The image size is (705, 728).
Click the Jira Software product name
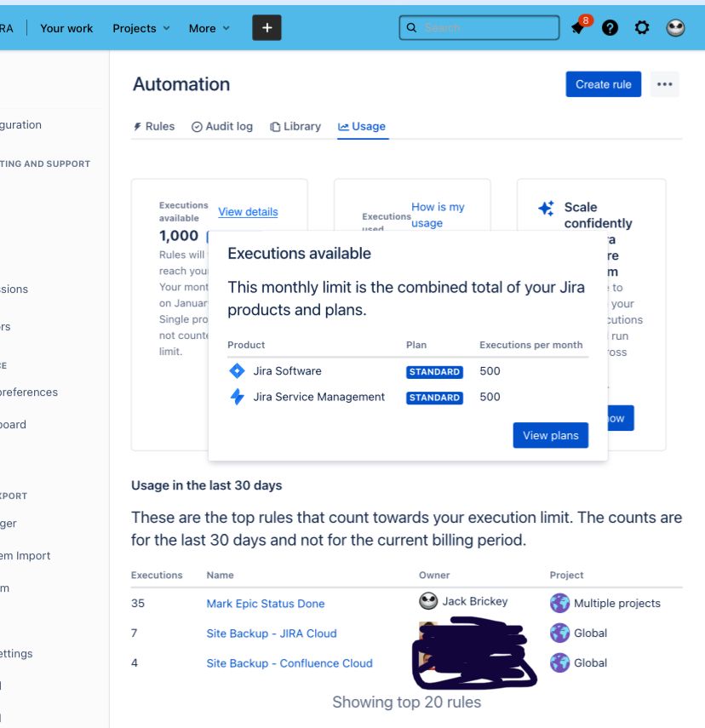click(287, 371)
